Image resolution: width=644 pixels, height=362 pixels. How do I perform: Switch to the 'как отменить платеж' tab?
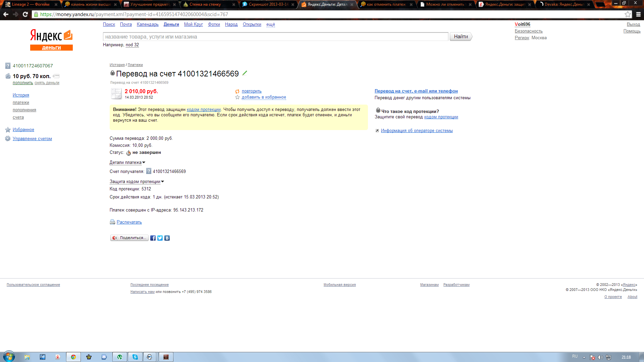coord(386,4)
